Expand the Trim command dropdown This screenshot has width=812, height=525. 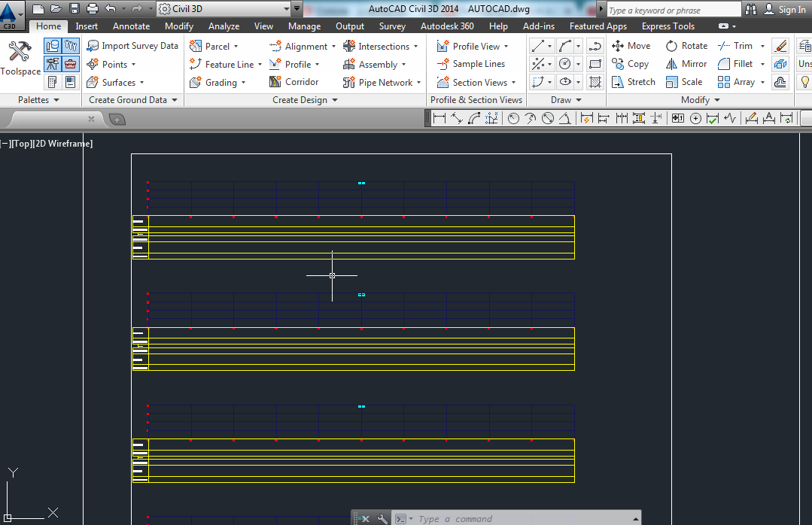[x=763, y=45]
